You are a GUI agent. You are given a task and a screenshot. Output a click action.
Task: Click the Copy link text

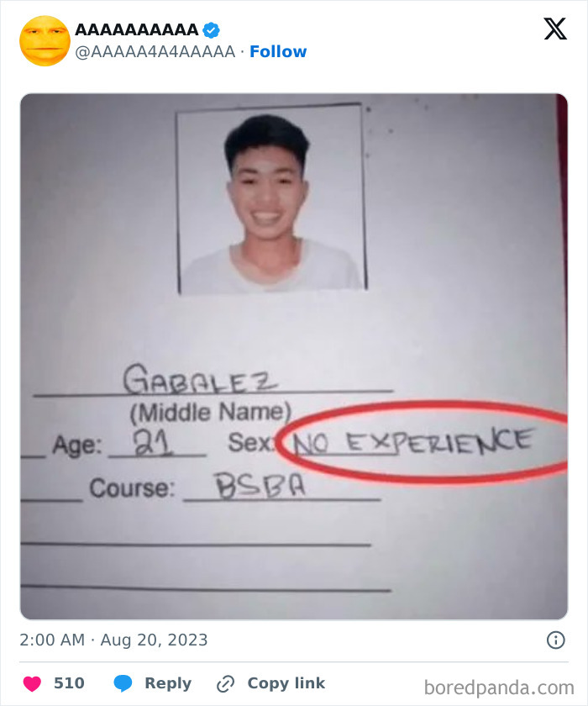point(286,683)
